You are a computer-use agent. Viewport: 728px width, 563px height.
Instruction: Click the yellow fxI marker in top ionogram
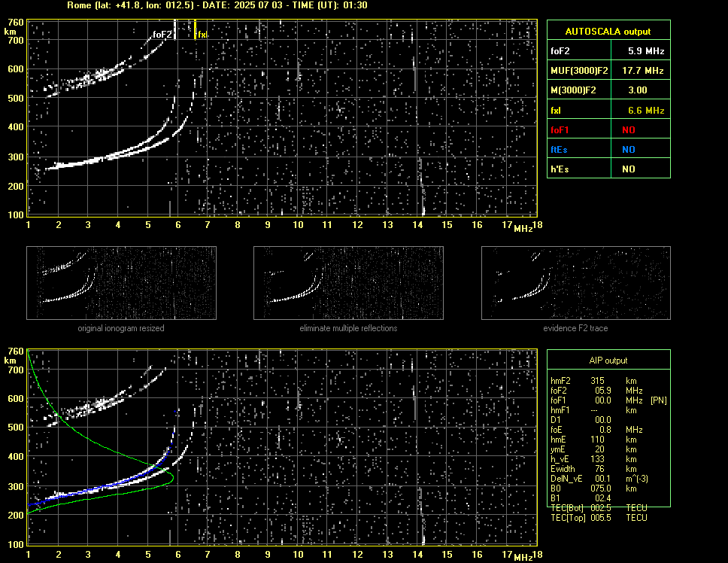point(202,35)
